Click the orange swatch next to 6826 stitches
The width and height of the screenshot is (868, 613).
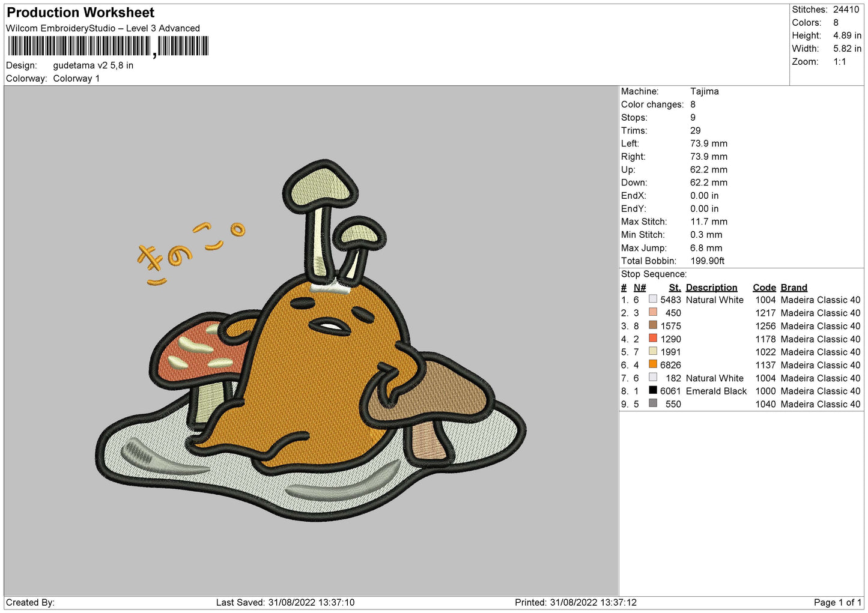click(x=653, y=364)
